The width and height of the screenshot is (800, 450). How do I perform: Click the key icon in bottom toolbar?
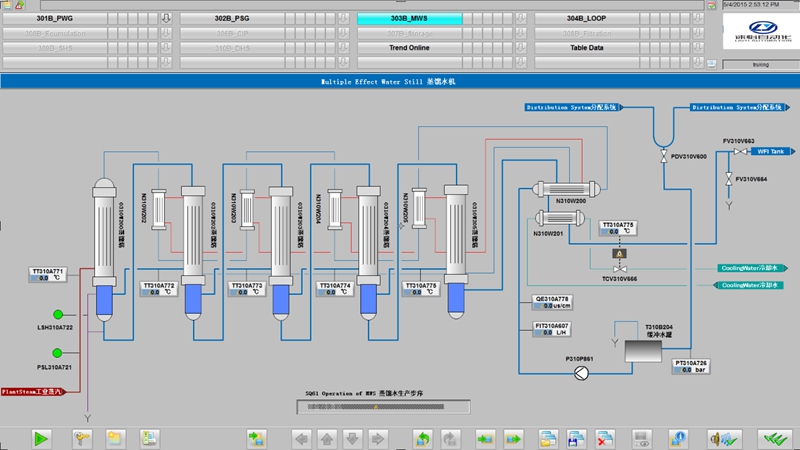pos(82,438)
